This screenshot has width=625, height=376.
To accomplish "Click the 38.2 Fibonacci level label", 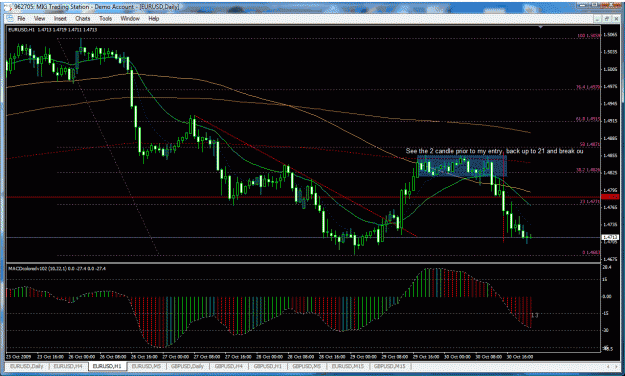I will click(x=588, y=170).
